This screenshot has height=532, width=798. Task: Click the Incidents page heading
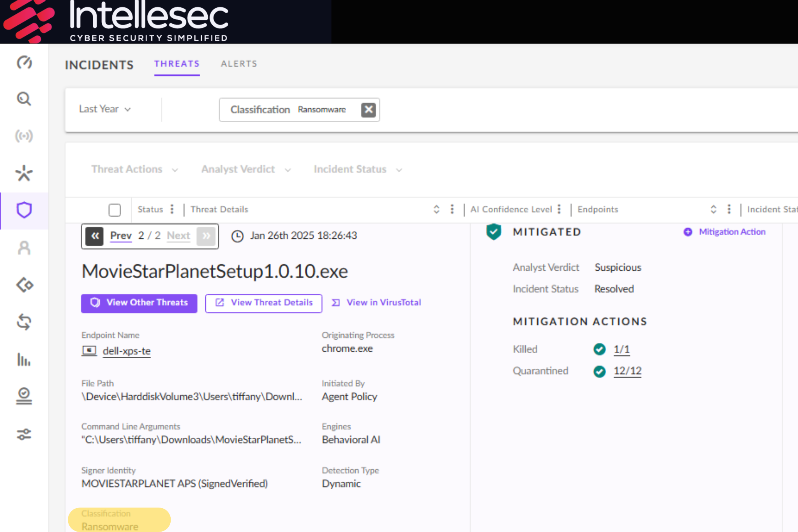(99, 65)
